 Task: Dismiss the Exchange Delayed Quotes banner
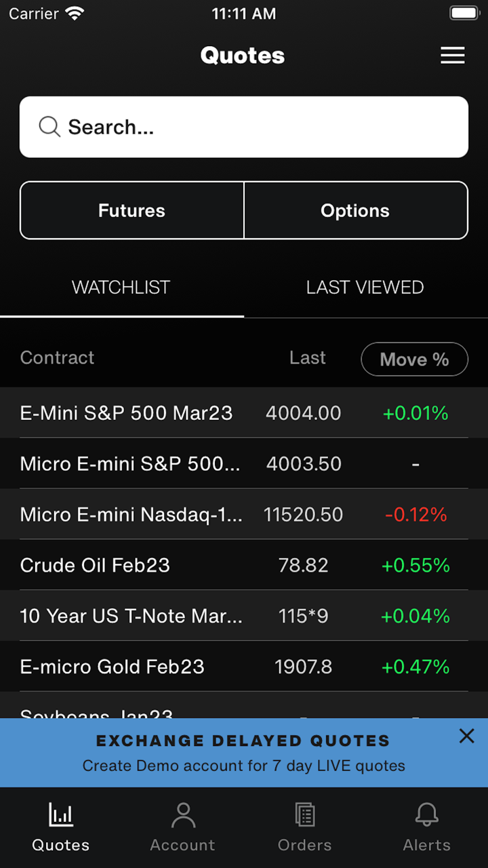pyautogui.click(x=466, y=736)
